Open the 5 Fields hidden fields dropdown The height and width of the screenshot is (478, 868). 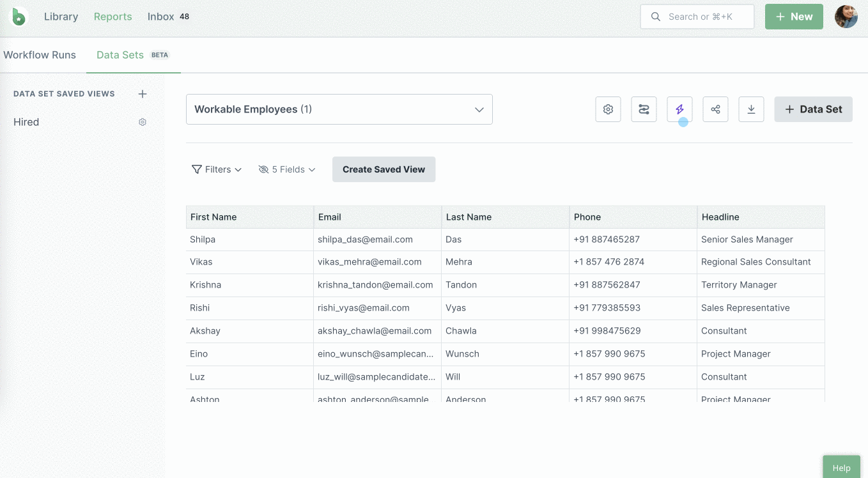click(287, 169)
